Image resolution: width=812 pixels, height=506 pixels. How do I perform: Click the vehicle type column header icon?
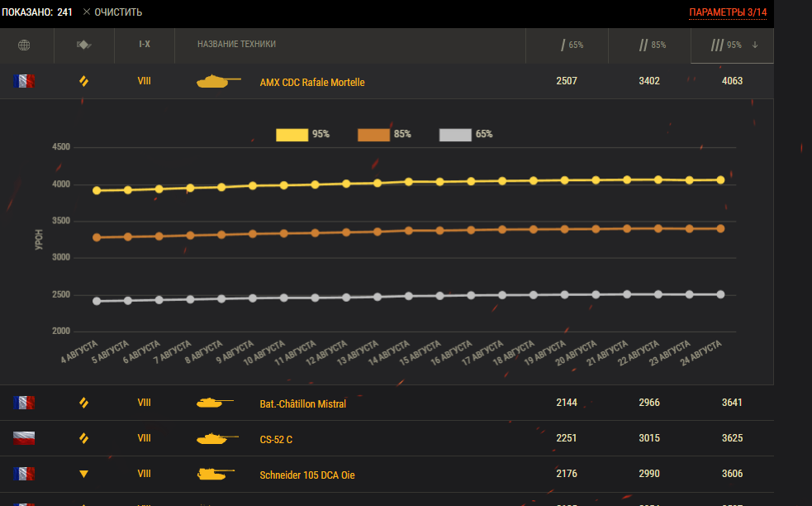click(84, 45)
